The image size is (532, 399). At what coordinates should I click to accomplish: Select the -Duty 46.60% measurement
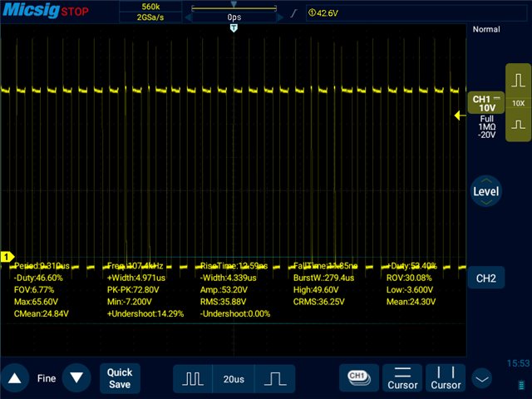[38, 278]
